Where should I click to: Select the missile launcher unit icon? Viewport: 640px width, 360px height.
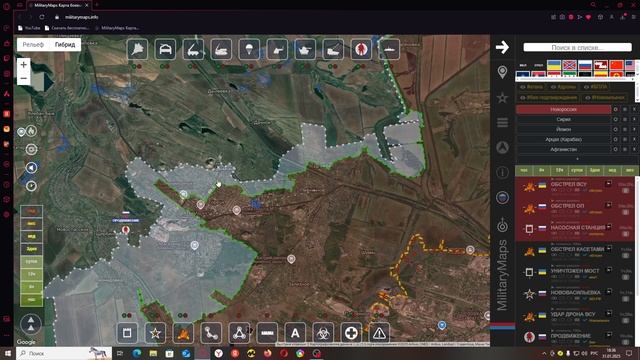click(x=193, y=49)
